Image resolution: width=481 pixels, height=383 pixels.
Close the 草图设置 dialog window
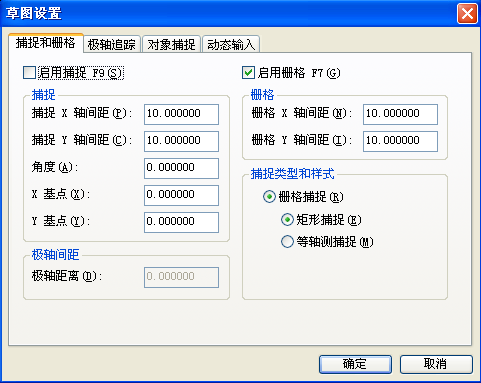467,14
